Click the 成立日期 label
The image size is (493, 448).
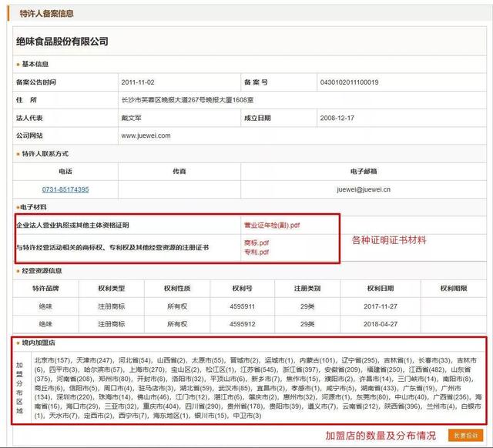[x=257, y=118]
